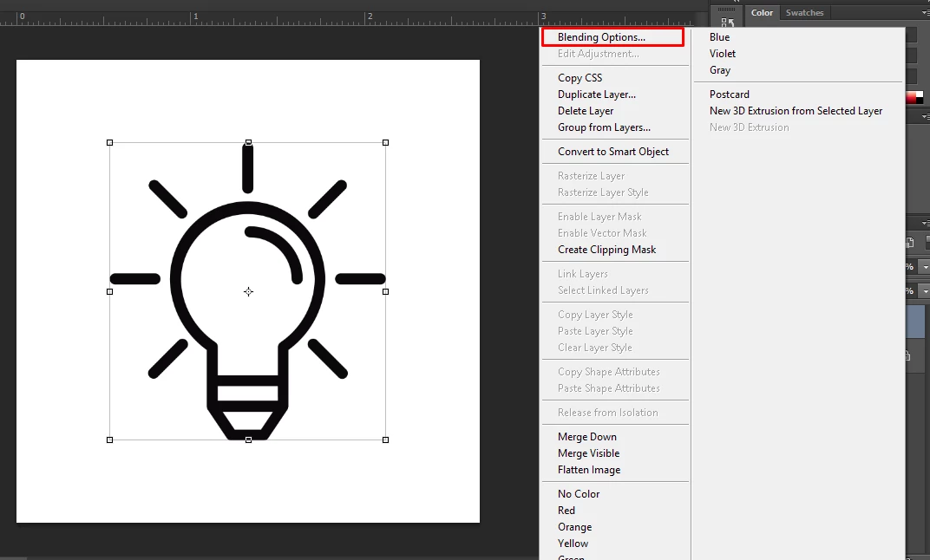This screenshot has height=560, width=930.
Task: Select Merge Down in the menu
Action: [587, 437]
